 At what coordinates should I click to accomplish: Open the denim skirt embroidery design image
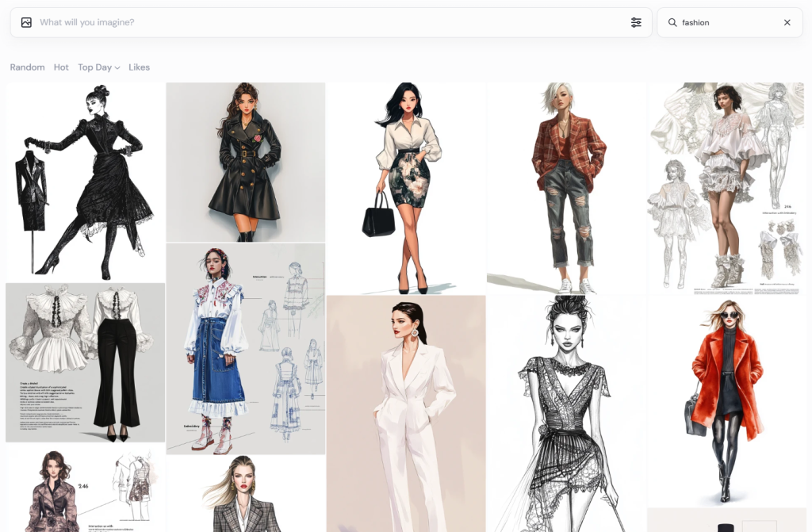click(x=245, y=349)
